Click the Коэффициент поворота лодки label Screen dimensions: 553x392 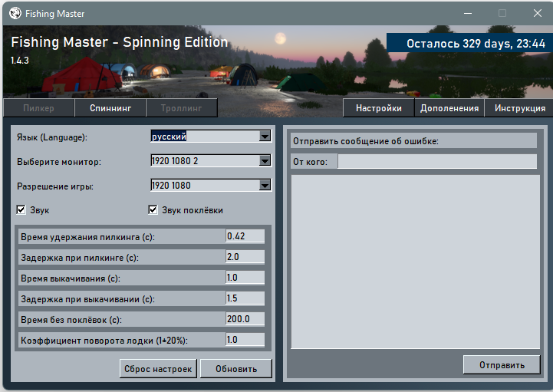pyautogui.click(x=104, y=341)
